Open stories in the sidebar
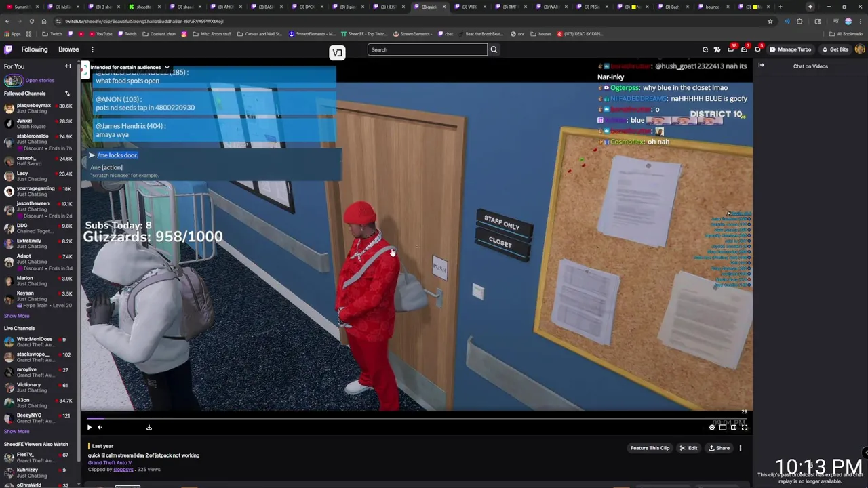Image resolution: width=868 pixels, height=488 pixels. 39,81
